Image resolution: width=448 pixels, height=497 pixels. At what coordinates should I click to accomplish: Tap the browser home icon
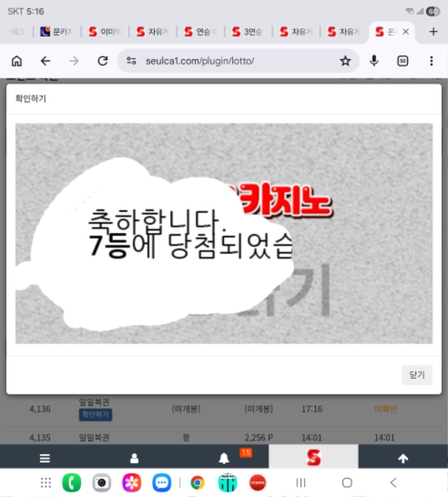tap(17, 61)
